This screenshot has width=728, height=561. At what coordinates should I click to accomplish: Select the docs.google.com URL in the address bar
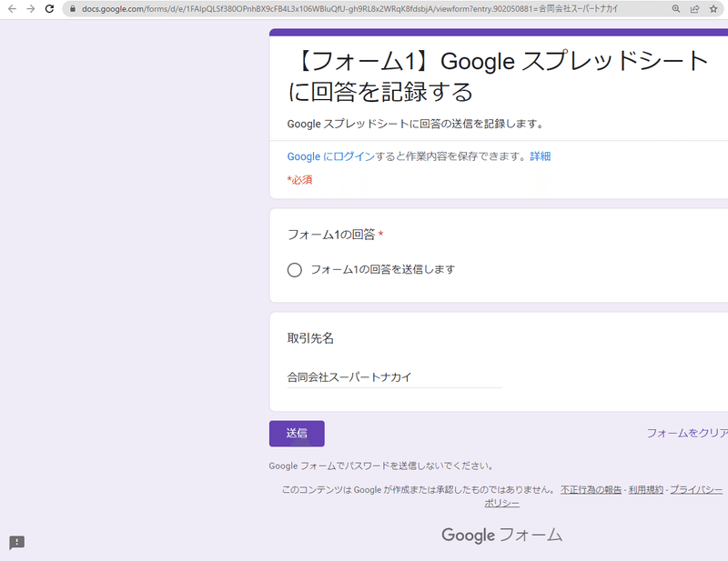click(x=349, y=9)
